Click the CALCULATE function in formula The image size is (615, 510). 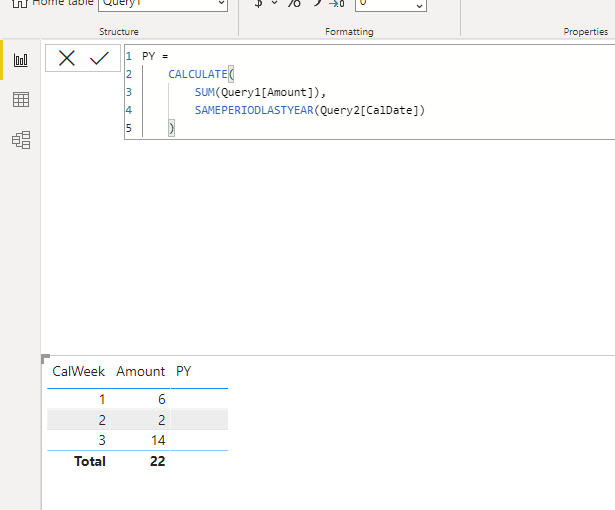point(198,74)
